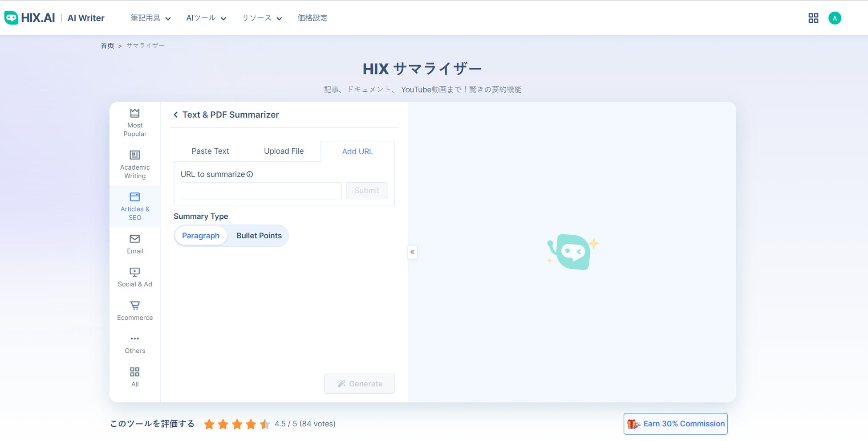Show the All tools grid category
The height and width of the screenshot is (441, 868).
(135, 372)
